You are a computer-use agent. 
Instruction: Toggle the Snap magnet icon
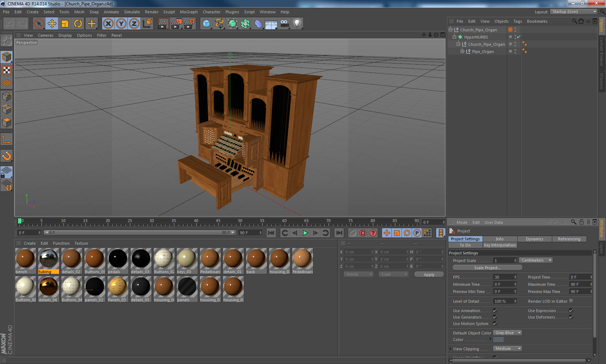pos(6,156)
